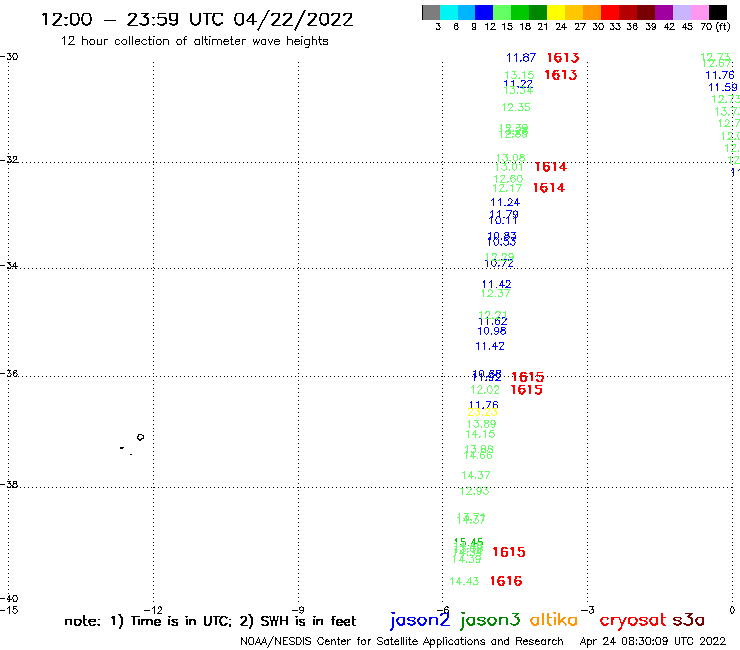Screen dimensions: 740x650
Task: Click the green 12.02 wave height reading
Action: point(485,390)
